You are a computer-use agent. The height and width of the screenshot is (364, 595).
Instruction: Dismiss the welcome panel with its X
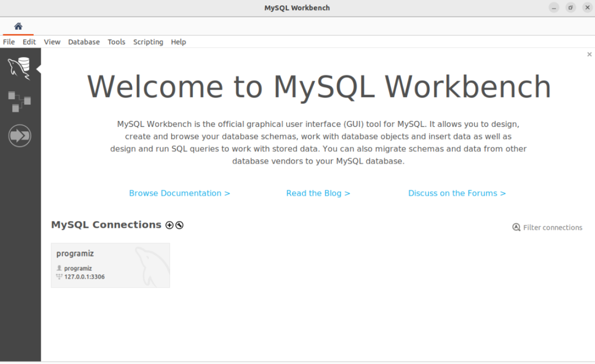(589, 54)
